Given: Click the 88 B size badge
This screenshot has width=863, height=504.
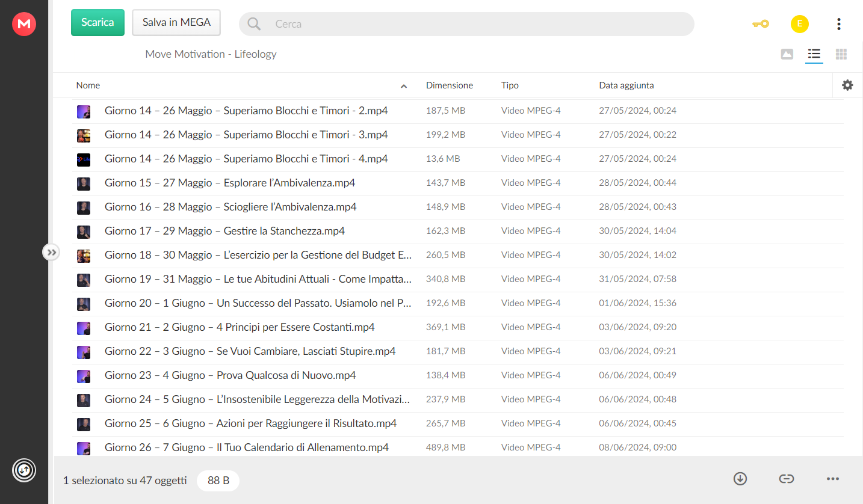Looking at the screenshot, I should point(218,481).
